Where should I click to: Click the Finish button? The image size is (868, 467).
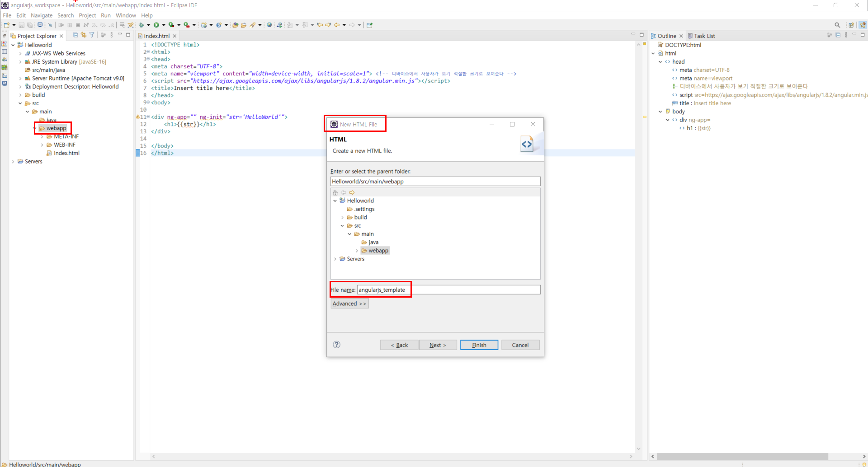pyautogui.click(x=479, y=345)
